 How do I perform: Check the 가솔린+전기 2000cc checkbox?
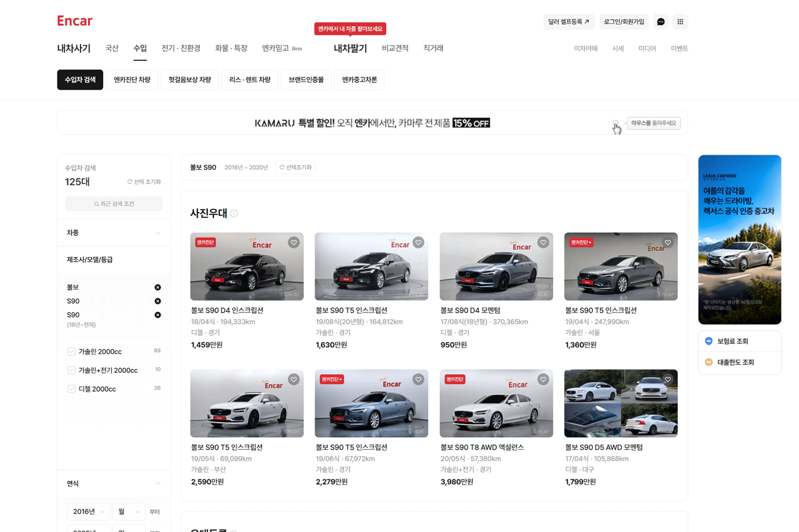click(71, 370)
